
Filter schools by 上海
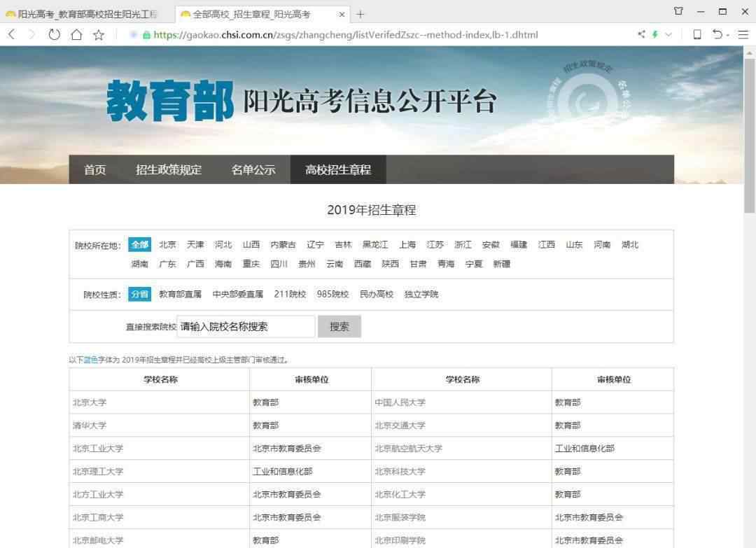(x=407, y=244)
